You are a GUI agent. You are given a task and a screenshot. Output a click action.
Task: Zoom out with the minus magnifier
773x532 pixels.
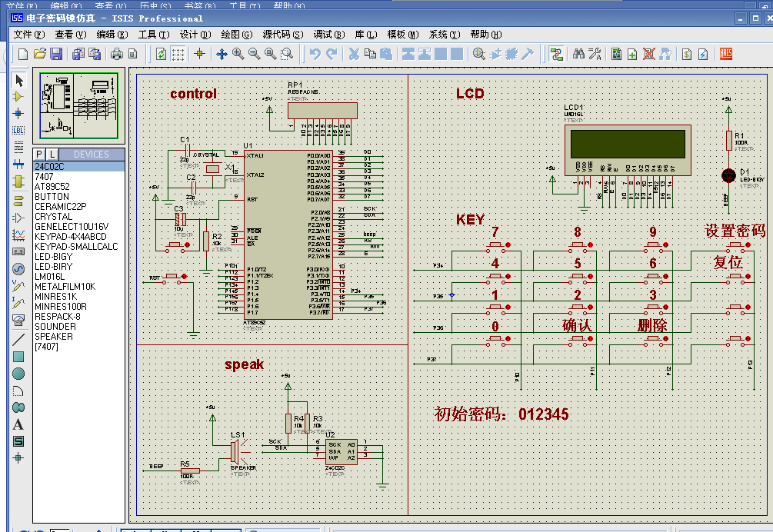pos(255,54)
